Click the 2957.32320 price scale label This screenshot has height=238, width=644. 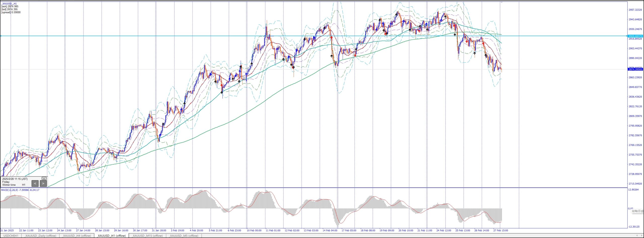tap(635, 10)
